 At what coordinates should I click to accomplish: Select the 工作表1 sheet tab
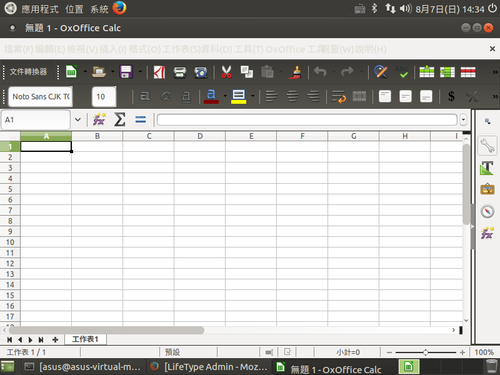pos(85,339)
